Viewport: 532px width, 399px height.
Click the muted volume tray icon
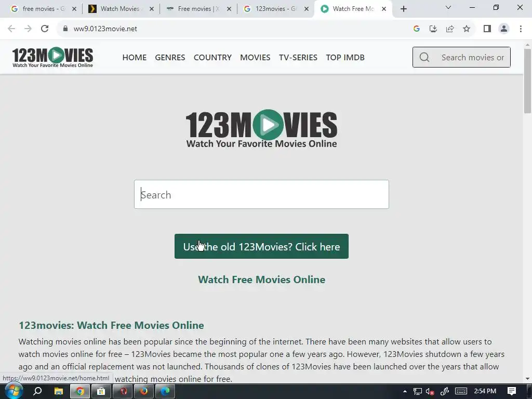[430, 392]
